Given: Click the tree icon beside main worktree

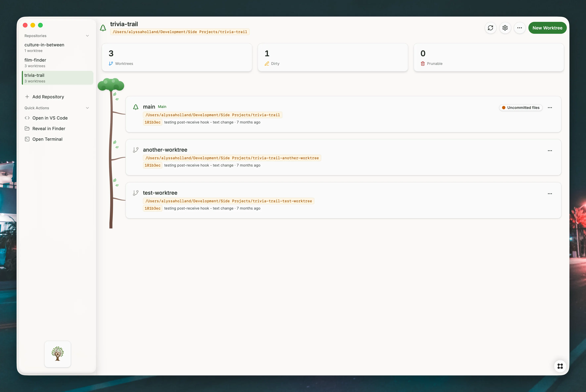Looking at the screenshot, I should point(136,107).
